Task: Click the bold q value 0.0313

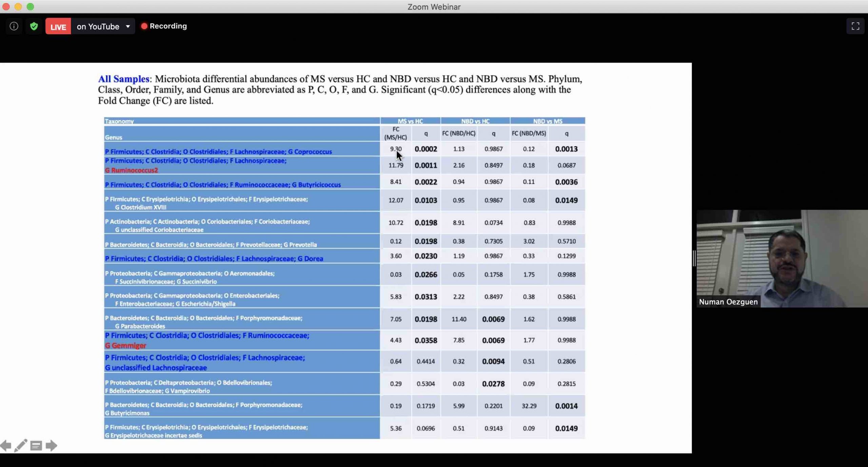Action: point(426,297)
